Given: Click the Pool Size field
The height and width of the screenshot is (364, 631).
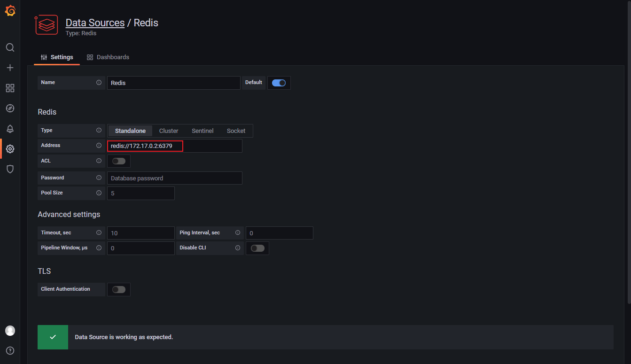Looking at the screenshot, I should click(x=141, y=193).
